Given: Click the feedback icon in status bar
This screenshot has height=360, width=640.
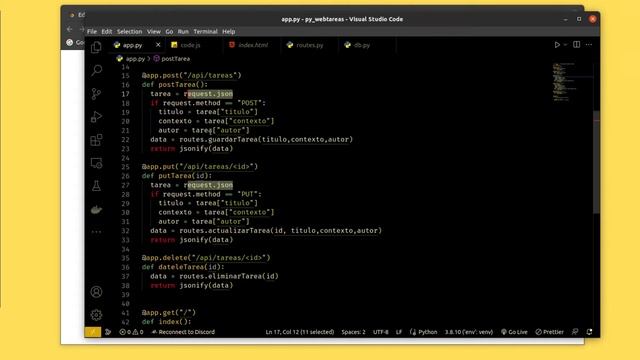Looking at the screenshot, I should [x=575, y=332].
